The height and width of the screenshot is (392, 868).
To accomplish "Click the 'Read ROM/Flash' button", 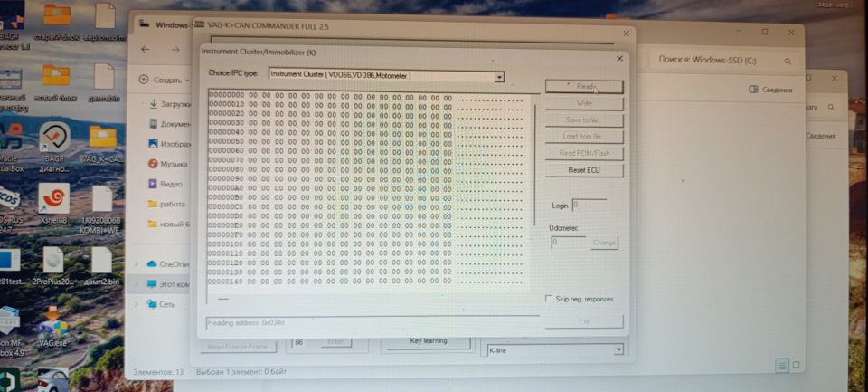I will pos(584,154).
